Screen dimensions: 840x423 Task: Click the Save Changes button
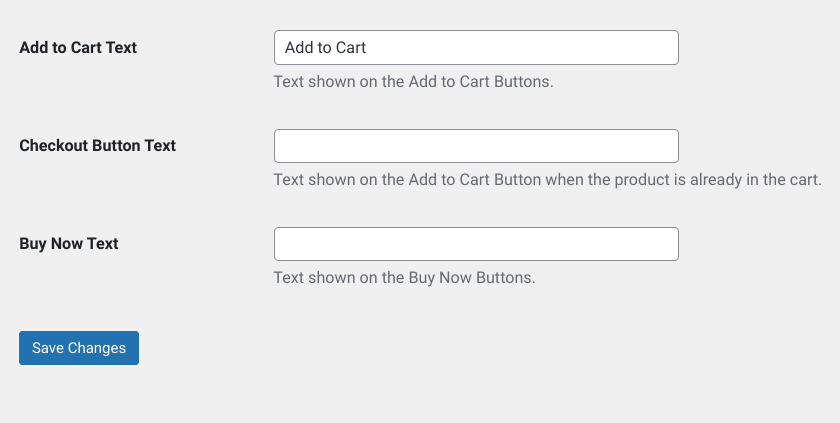click(x=79, y=348)
